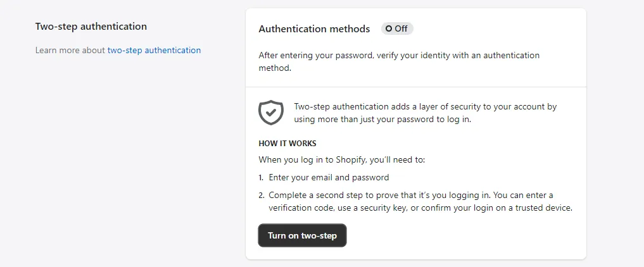Screen dimensions: 644x267
Task: Click the number 1 list marker
Action: [261, 178]
